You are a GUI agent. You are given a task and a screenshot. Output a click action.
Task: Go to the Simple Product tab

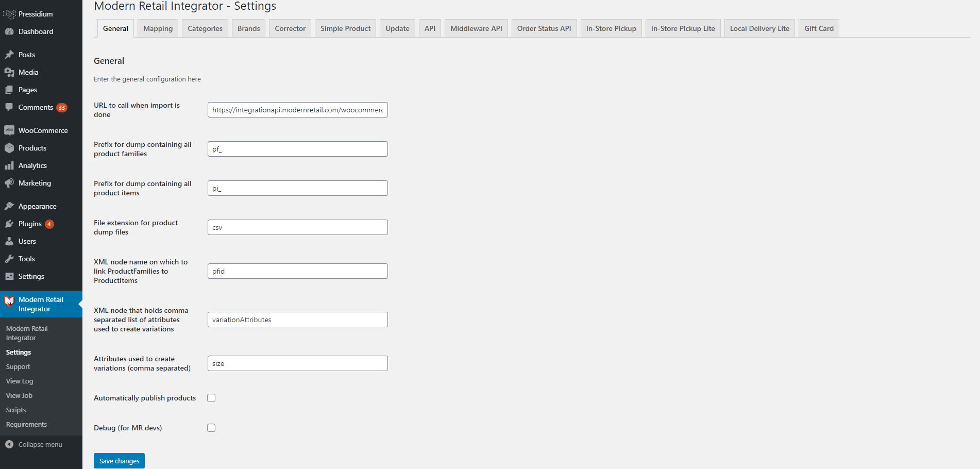coord(346,28)
